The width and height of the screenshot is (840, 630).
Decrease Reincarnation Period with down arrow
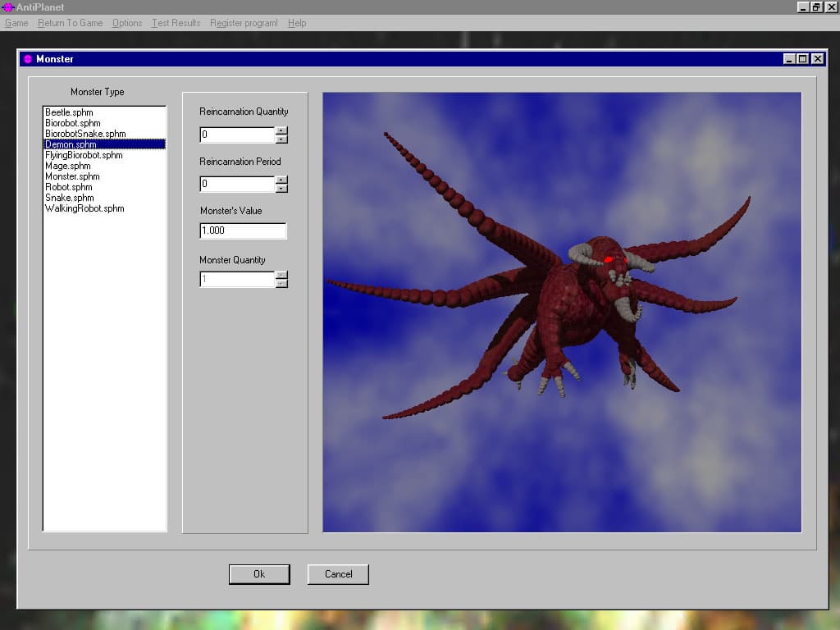pos(282,188)
